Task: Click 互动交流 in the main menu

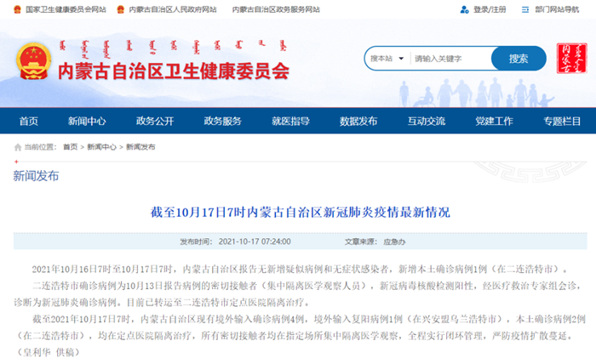Action: [x=426, y=121]
